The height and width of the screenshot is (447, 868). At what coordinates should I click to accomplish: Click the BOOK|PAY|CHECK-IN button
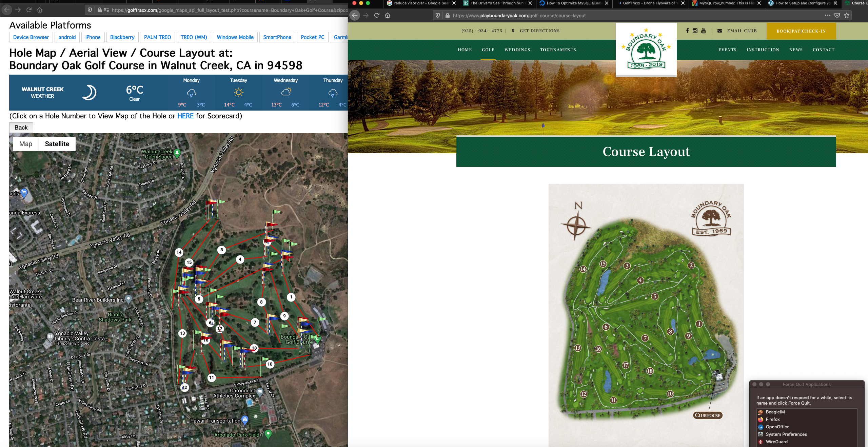click(x=801, y=31)
